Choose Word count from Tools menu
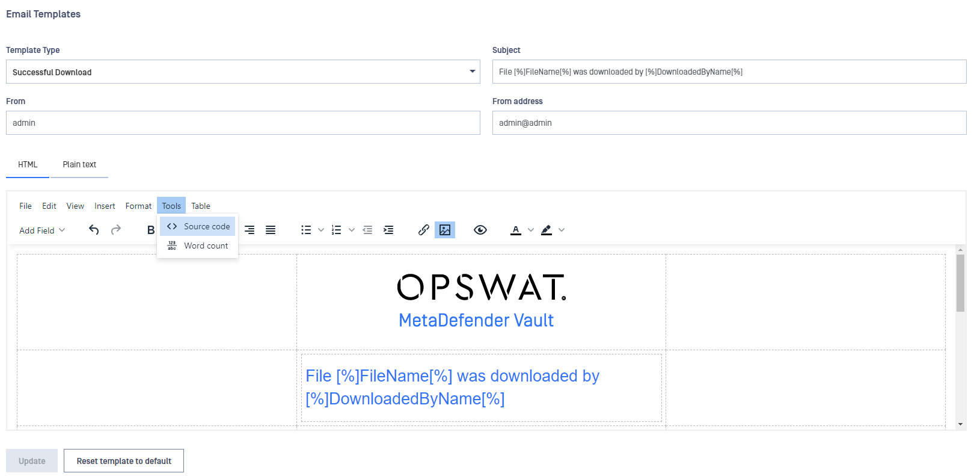The width and height of the screenshot is (980, 476). click(198, 246)
